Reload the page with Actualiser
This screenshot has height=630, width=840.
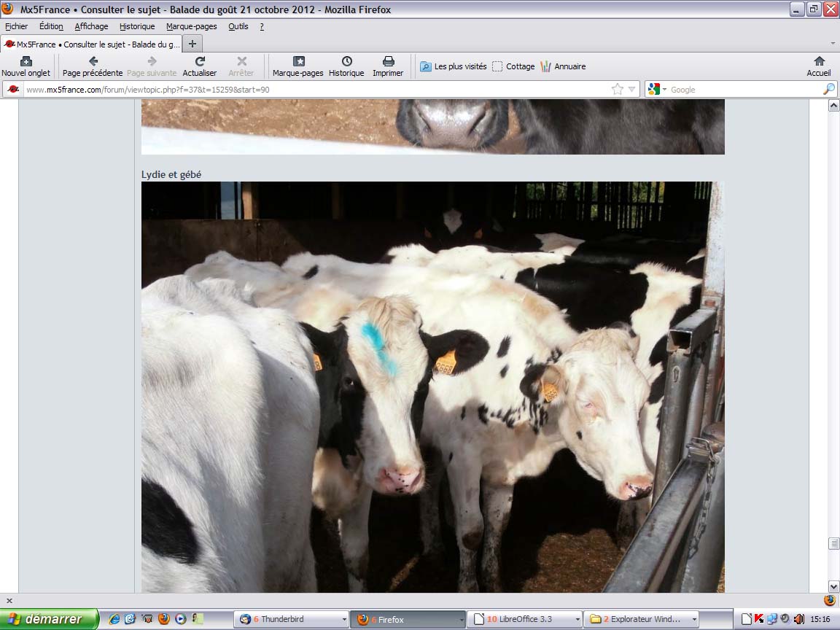(x=200, y=66)
